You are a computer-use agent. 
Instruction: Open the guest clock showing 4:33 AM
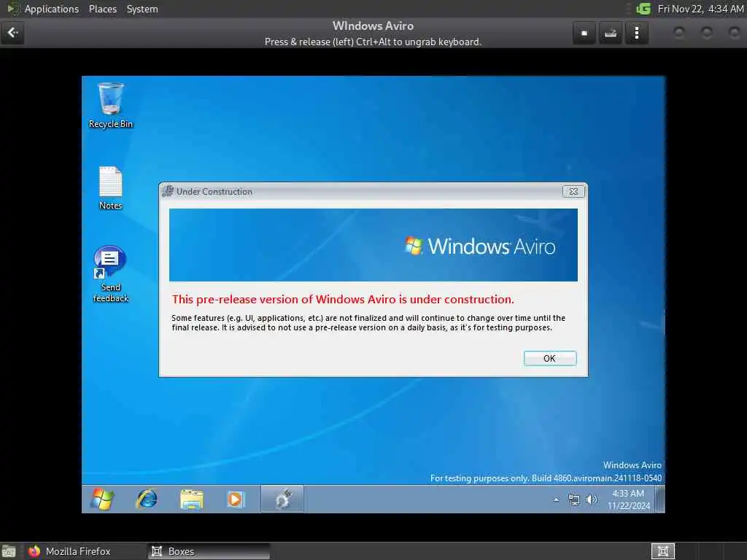pyautogui.click(x=628, y=499)
